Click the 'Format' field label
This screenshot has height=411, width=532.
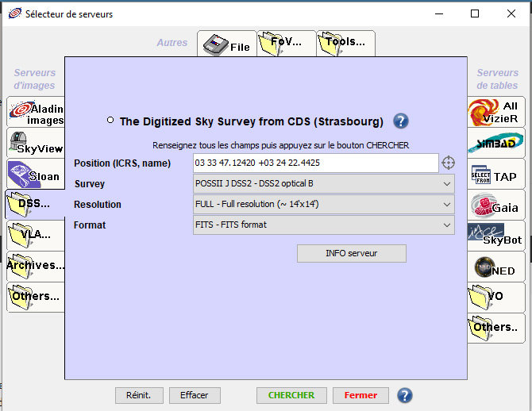coord(90,225)
